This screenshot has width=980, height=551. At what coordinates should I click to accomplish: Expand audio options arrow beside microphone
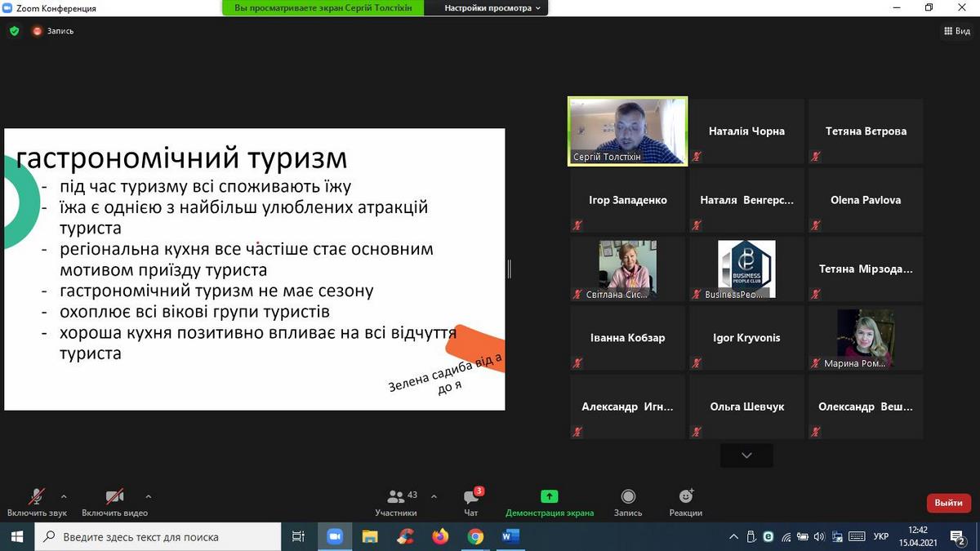[x=64, y=495]
